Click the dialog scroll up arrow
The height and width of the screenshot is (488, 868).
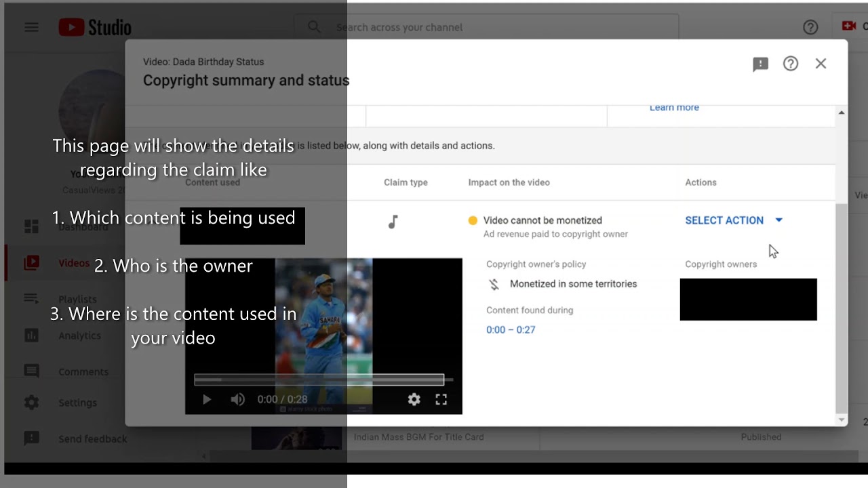[842, 113]
